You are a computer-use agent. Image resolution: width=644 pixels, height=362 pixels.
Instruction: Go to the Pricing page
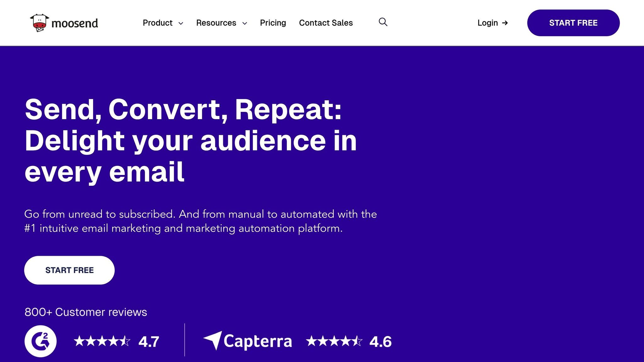point(273,23)
